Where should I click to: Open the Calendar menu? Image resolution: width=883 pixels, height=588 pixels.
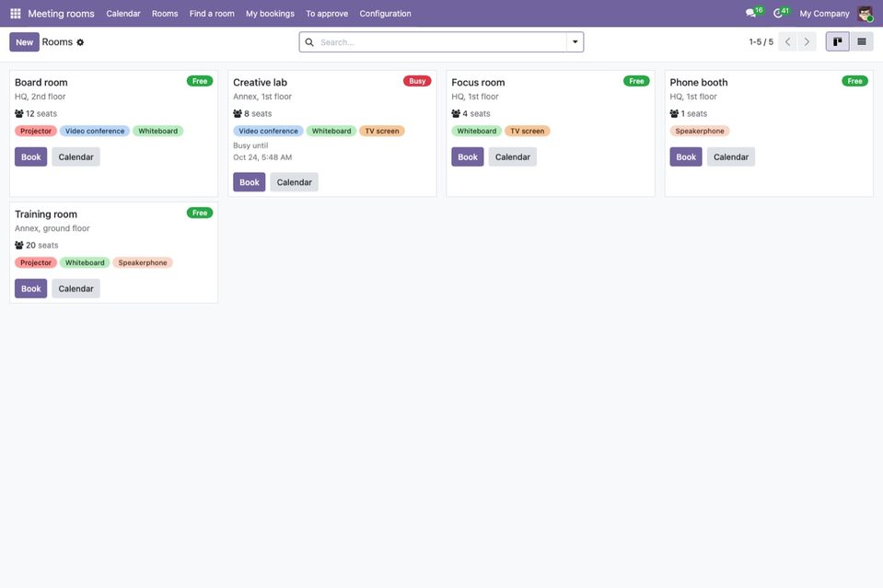(x=123, y=14)
